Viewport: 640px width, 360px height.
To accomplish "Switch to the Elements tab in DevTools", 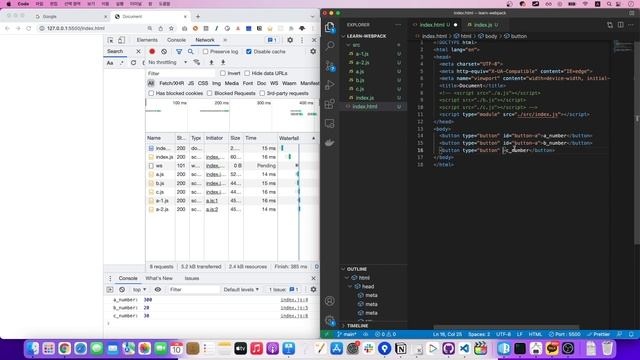I will 147,40.
